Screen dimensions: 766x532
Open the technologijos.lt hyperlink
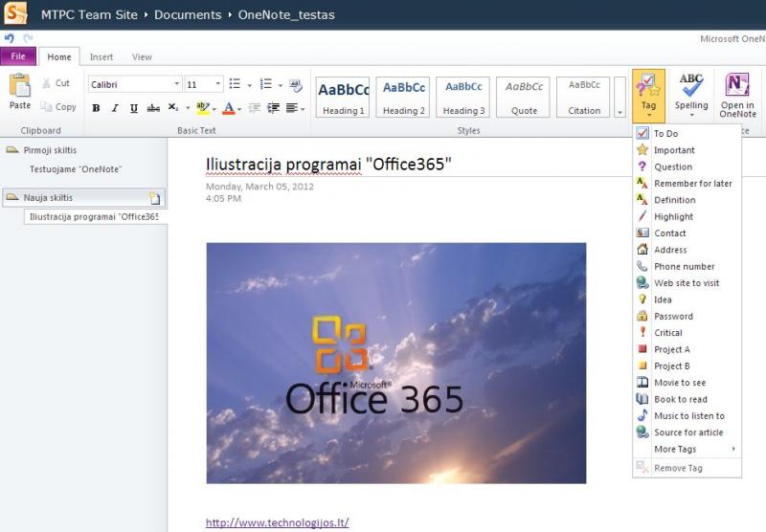[x=277, y=522]
